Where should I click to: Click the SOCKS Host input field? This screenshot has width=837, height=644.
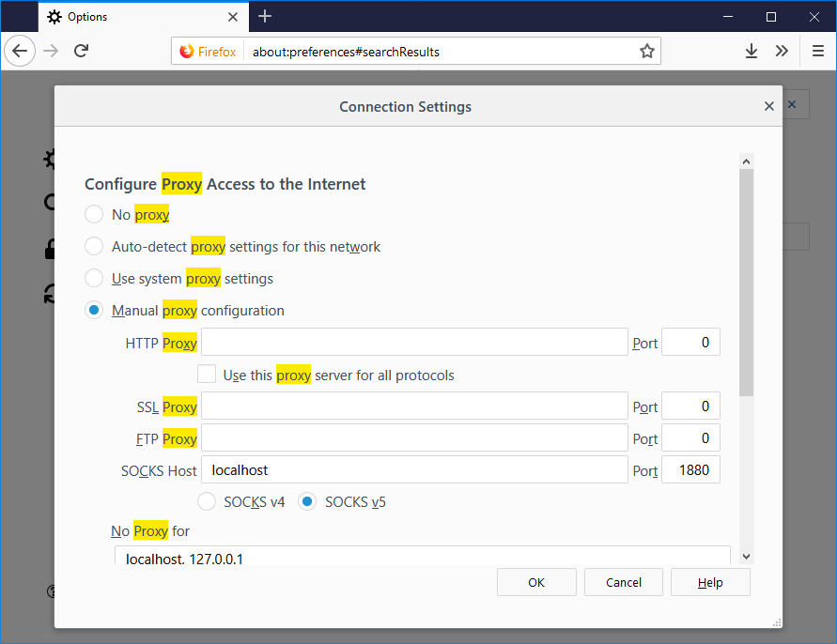(414, 469)
